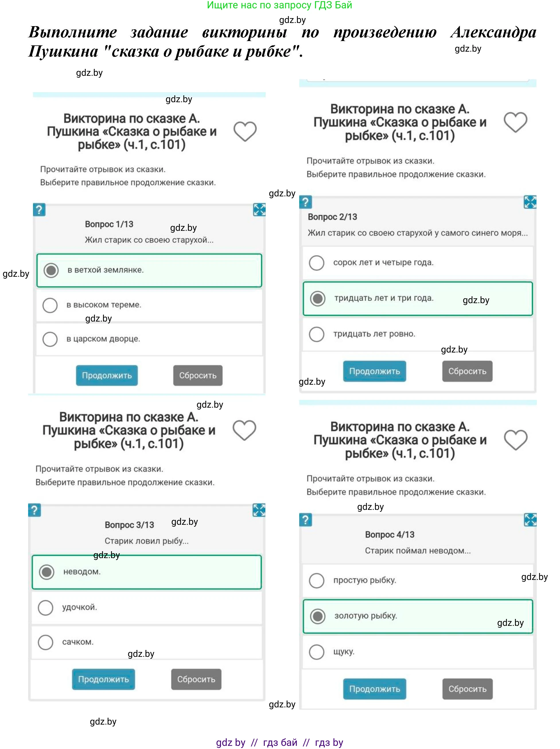This screenshot has height=749, width=560.
Task: Click the heart icon on Question 3 quiz
Action: pyautogui.click(x=244, y=430)
